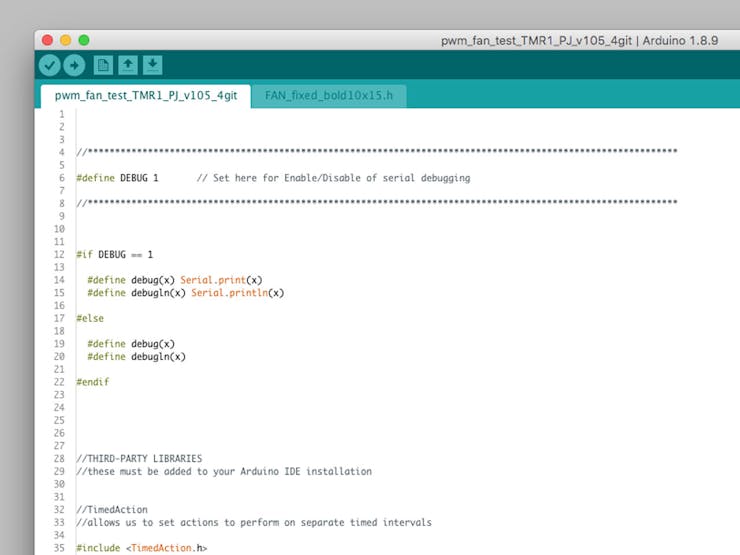
Task: Close the Arduino window with the red button
Action: click(x=47, y=40)
